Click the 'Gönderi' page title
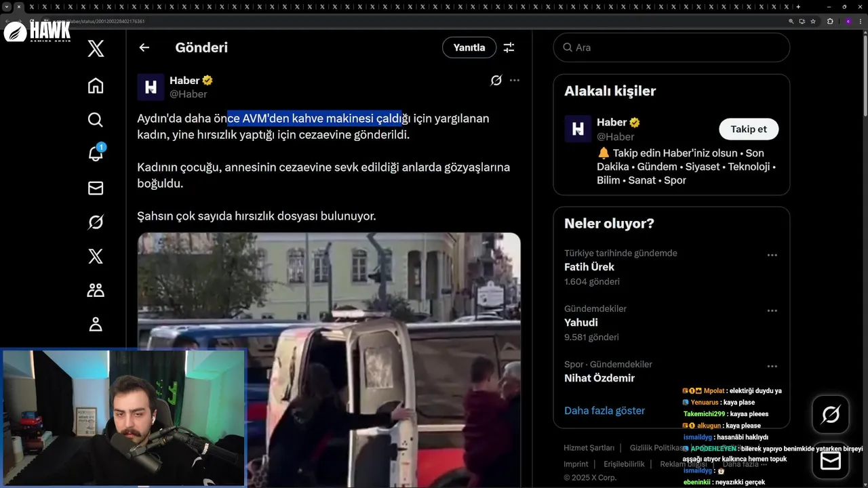868x488 pixels. pos(201,47)
